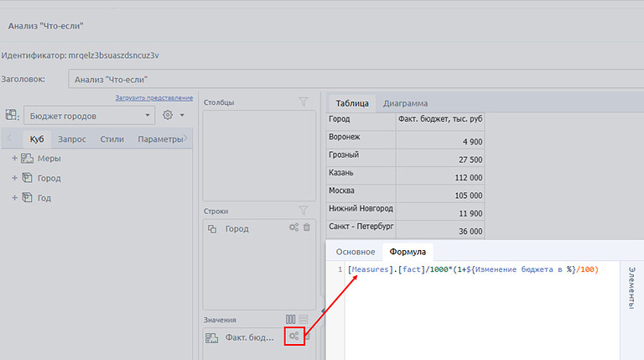The width and height of the screenshot is (644, 360).
Task: Select the Город dimension icon in tree
Action: point(27,178)
